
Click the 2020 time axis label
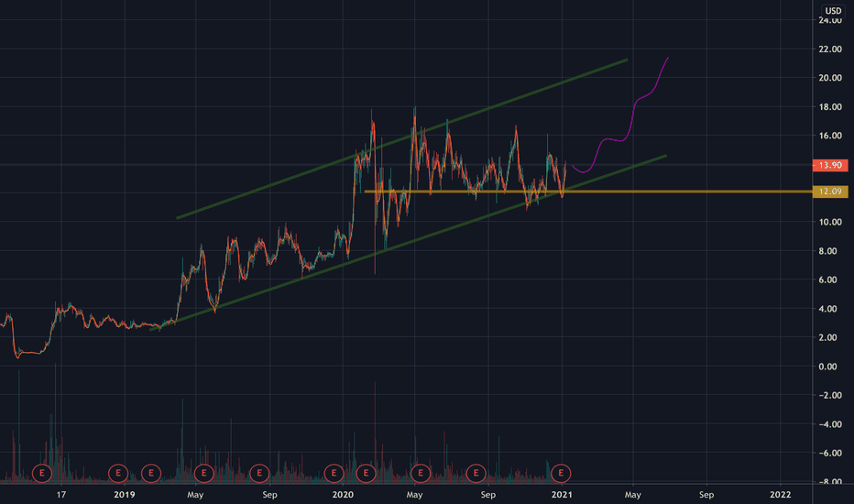[x=343, y=495]
